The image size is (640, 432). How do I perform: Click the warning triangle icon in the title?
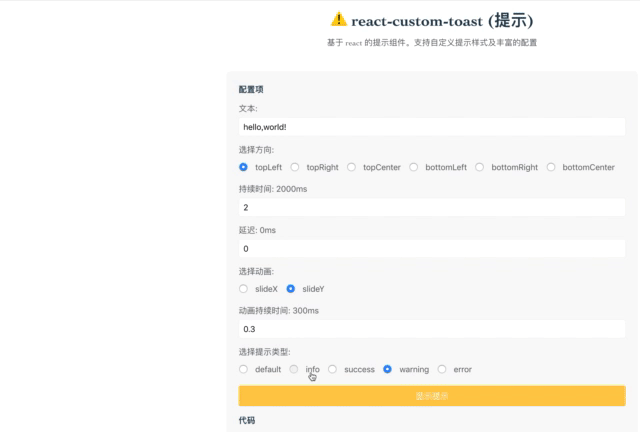[x=338, y=19]
